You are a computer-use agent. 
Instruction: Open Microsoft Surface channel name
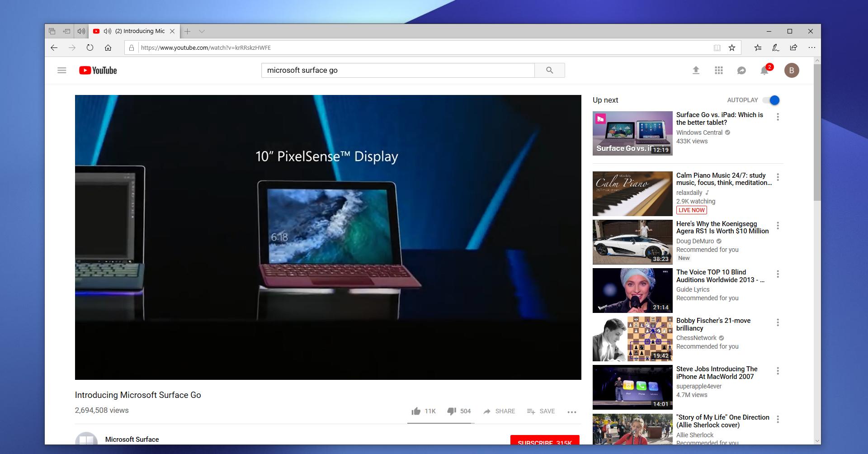(132, 439)
